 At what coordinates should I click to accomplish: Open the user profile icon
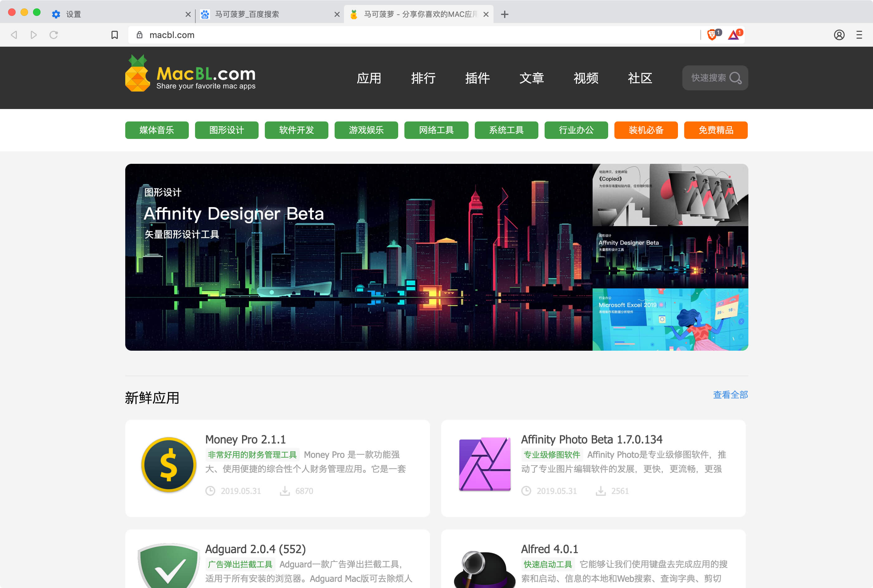(839, 35)
